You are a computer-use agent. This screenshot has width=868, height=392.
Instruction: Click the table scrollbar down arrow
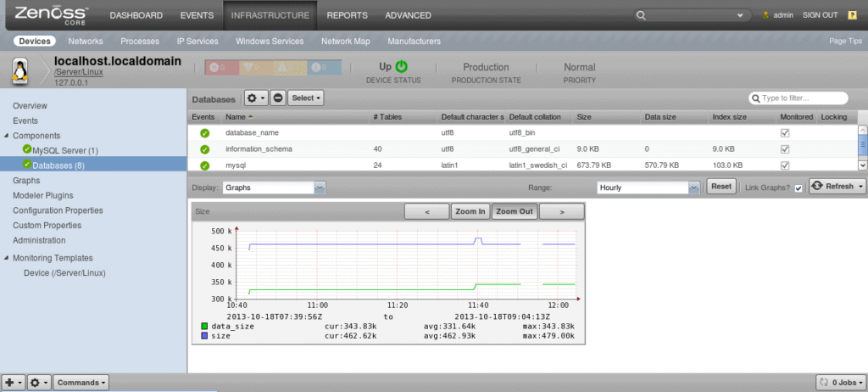click(862, 165)
